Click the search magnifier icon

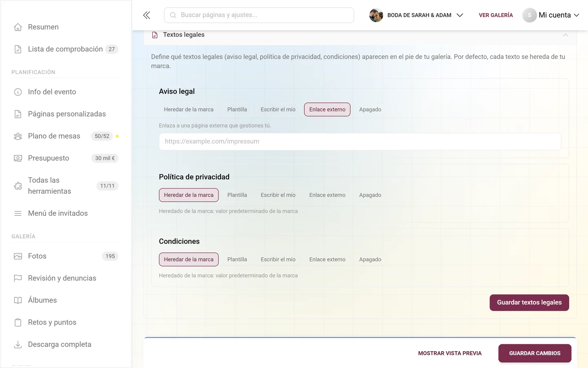tap(173, 15)
